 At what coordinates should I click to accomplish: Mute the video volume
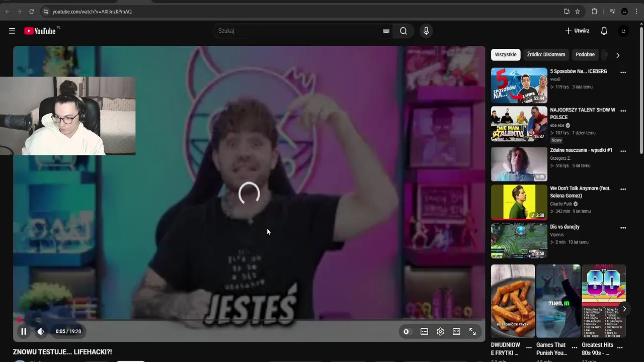[41, 331]
